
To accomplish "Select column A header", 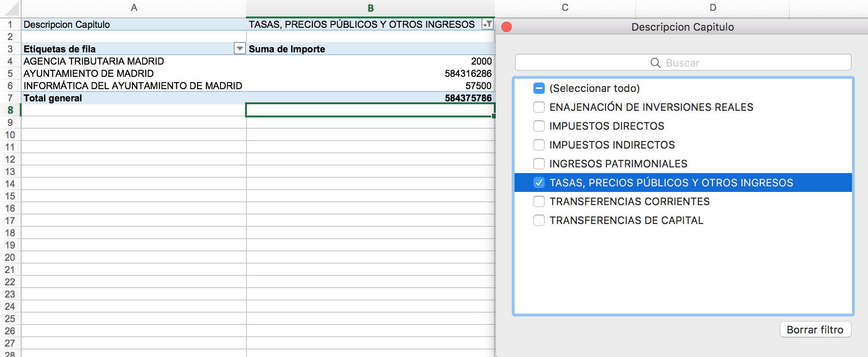I will (134, 8).
